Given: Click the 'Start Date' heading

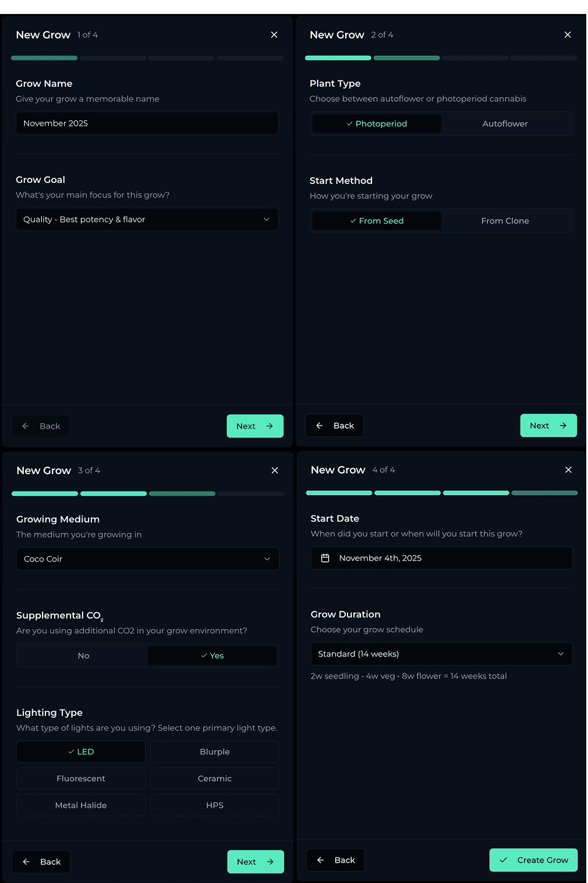Looking at the screenshot, I should click(x=335, y=519).
